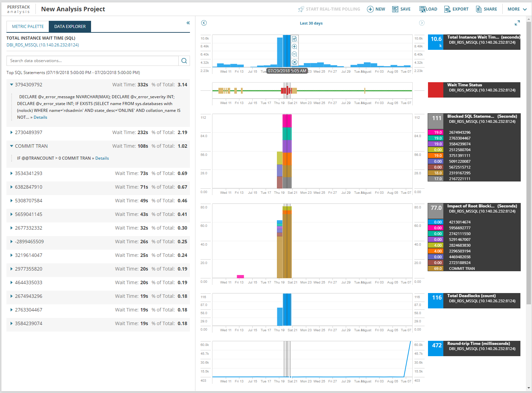
Task: Expand charts to full screen icon
Action: pos(517,23)
